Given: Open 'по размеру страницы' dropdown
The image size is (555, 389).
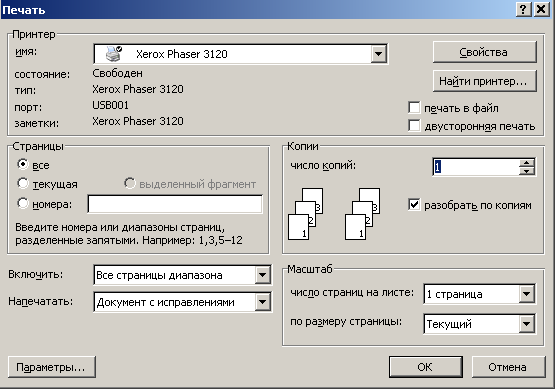Looking at the screenshot, I should click(527, 324).
